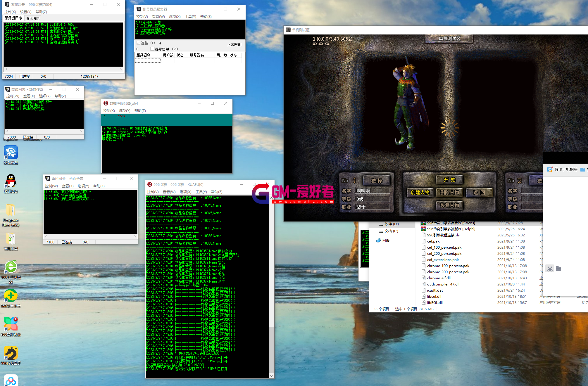Click 帐号登录服务器 window title icon
The image size is (588, 386).
[139, 9]
